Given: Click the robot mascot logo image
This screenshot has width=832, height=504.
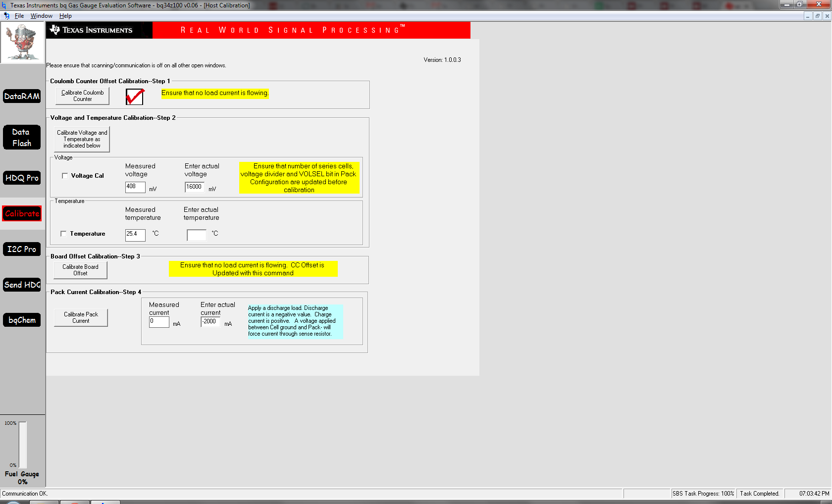Looking at the screenshot, I should pos(22,43).
